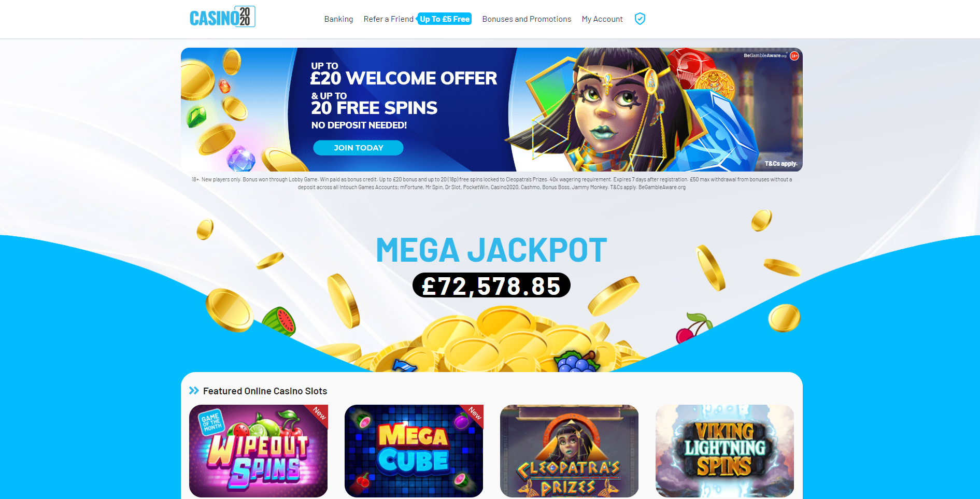This screenshot has width=980, height=499.
Task: Open Refer a Friend link
Action: pyautogui.click(x=388, y=19)
